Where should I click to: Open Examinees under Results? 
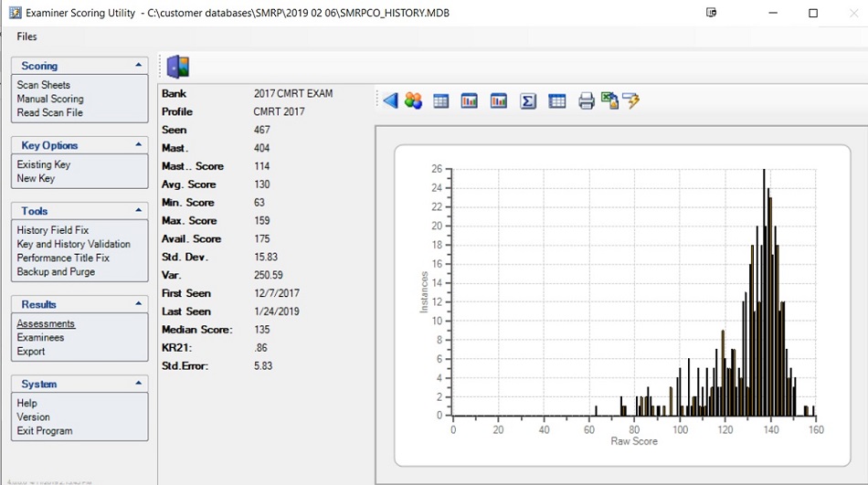click(x=40, y=337)
